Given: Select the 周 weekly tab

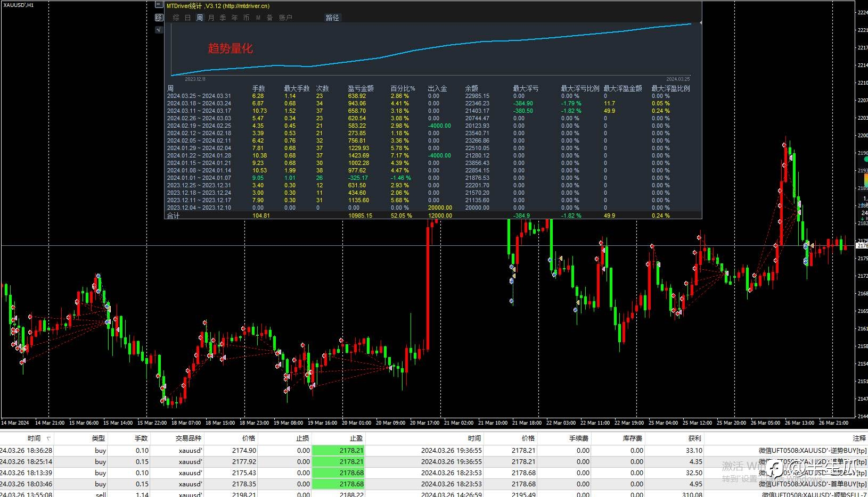Looking at the screenshot, I should (x=199, y=18).
